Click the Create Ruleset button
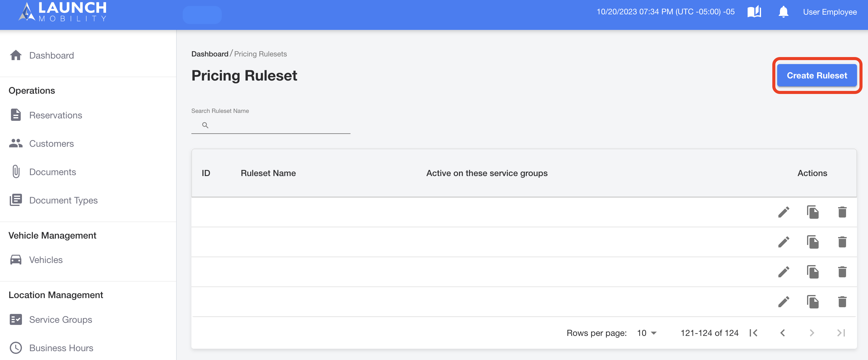The width and height of the screenshot is (868, 360). pos(817,75)
